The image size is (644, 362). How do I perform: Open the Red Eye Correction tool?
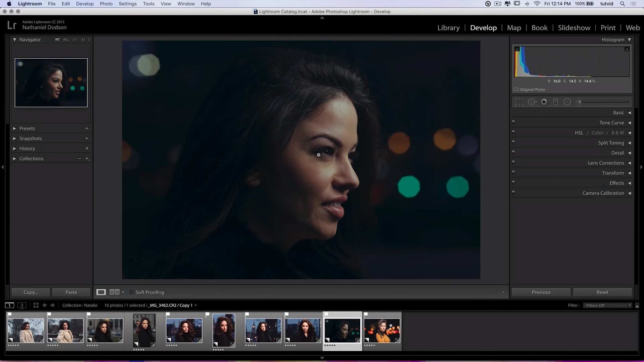tap(544, 102)
